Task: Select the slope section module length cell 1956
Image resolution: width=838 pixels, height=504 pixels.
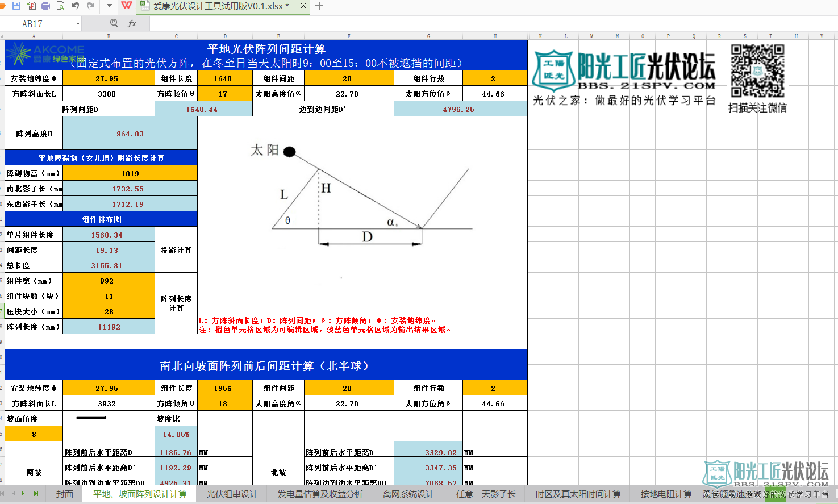Action: (x=225, y=388)
